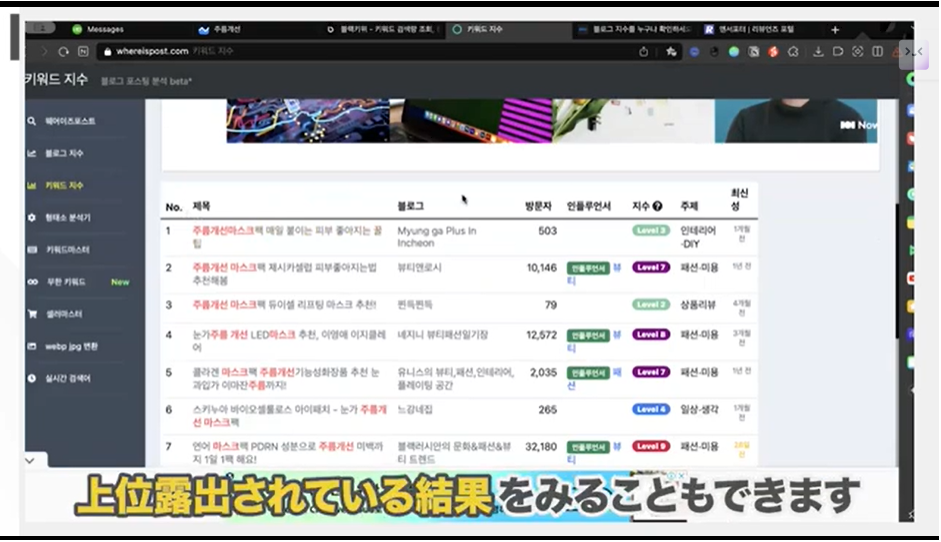
Task: Open the 키워드마스터 sidebar menu item
Action: pyautogui.click(x=67, y=249)
